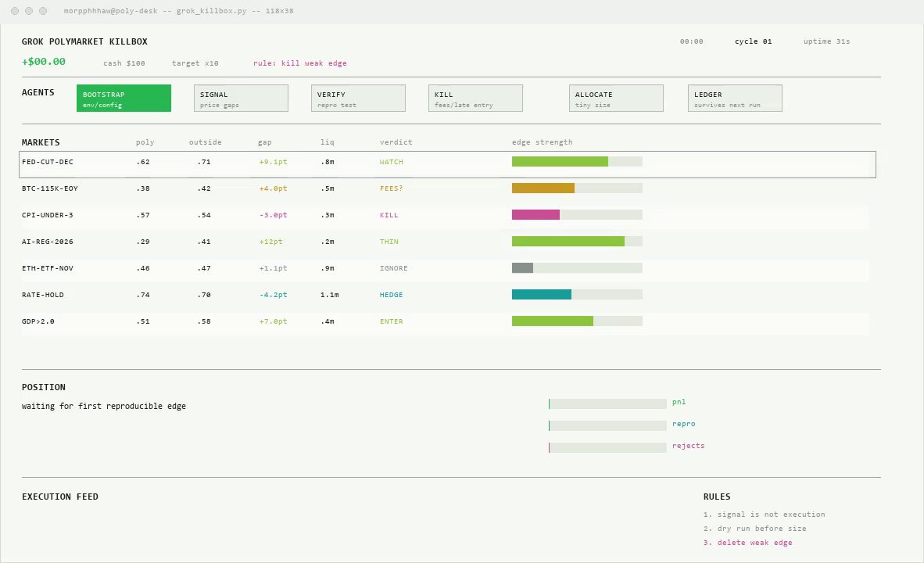Click the FEES? verdict for BTC-115K-EOY
Screen dimensions: 924x563
coord(392,188)
